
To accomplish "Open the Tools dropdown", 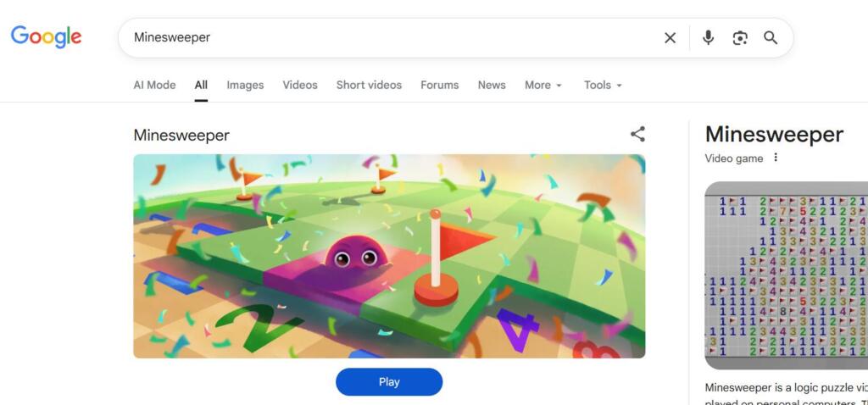I will [x=603, y=85].
